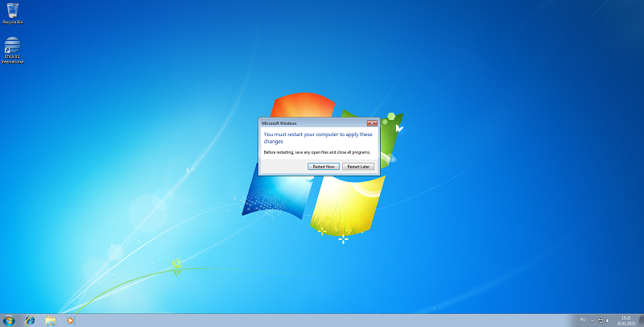The height and width of the screenshot is (327, 644).
Task: Open Windows Explorer folder in taskbar
Action: (51, 321)
